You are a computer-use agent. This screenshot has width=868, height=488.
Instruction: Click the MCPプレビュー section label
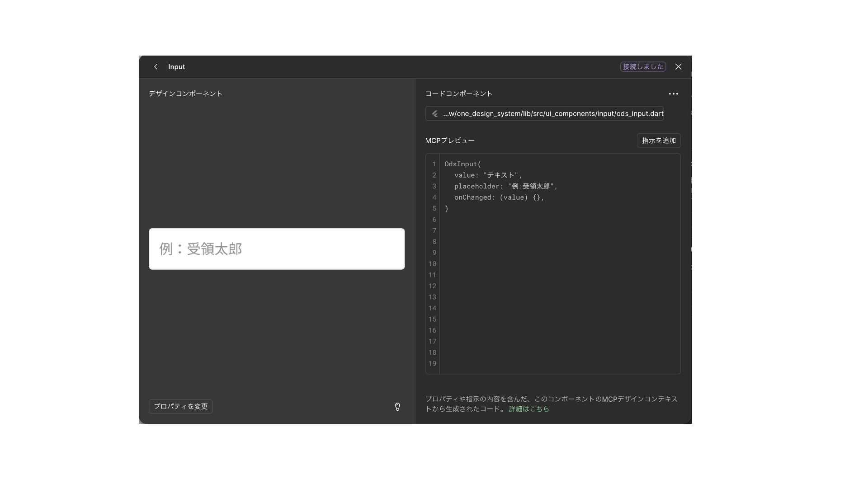pyautogui.click(x=450, y=141)
